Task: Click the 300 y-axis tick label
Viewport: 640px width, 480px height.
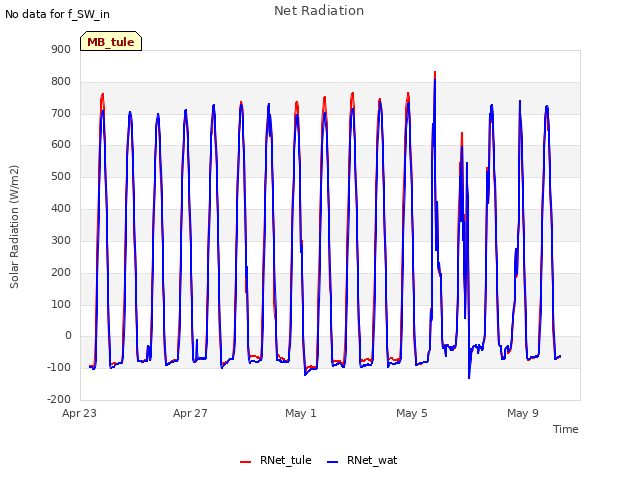Action: click(61, 240)
